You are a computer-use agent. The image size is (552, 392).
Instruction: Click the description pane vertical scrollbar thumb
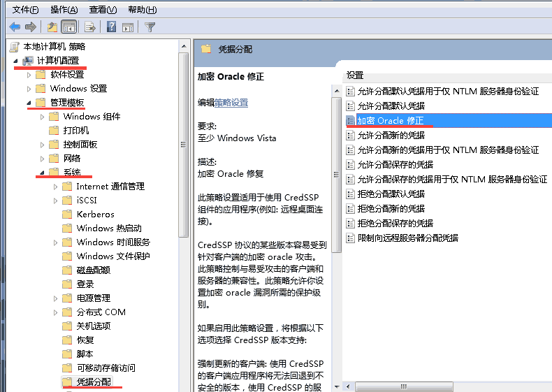[336, 175]
